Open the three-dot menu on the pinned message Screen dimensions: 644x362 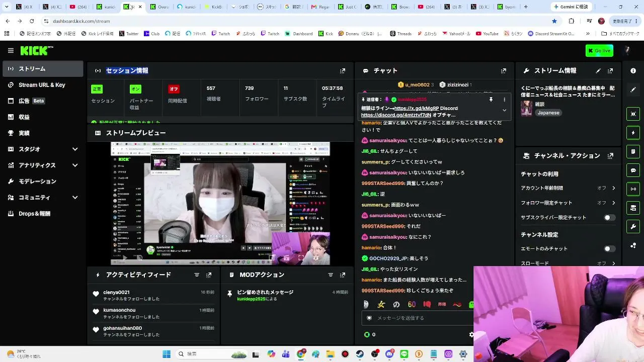coord(504,100)
